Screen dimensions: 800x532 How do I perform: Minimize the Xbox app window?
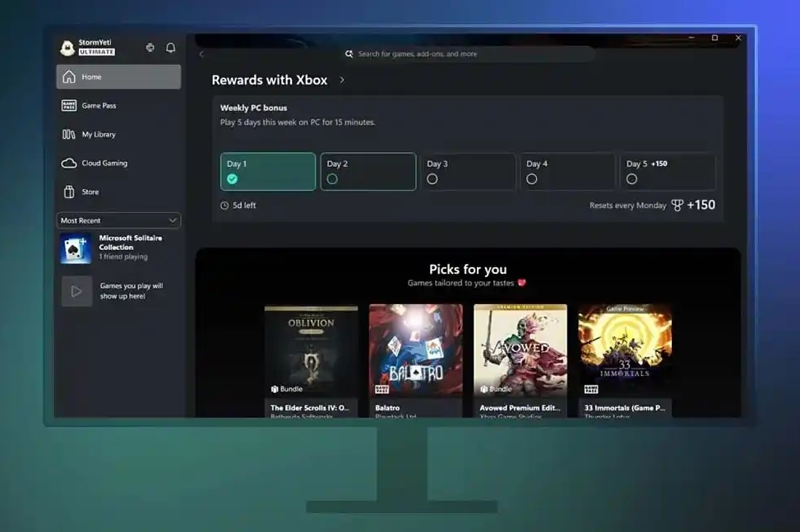click(691, 38)
